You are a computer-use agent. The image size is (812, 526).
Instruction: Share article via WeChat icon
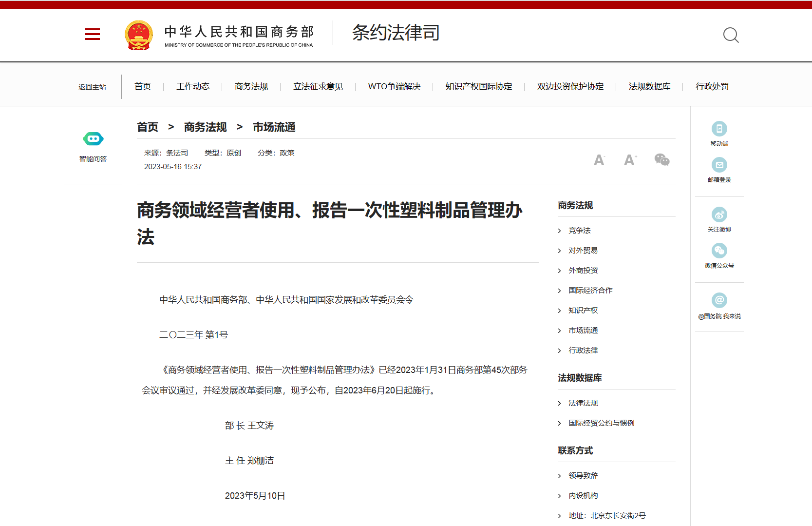[x=661, y=160]
